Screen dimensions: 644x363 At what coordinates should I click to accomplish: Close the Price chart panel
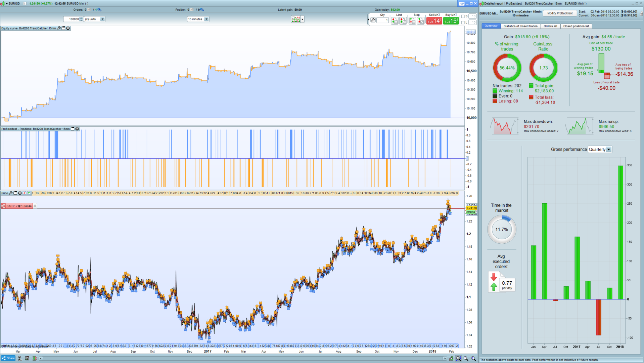[20, 193]
